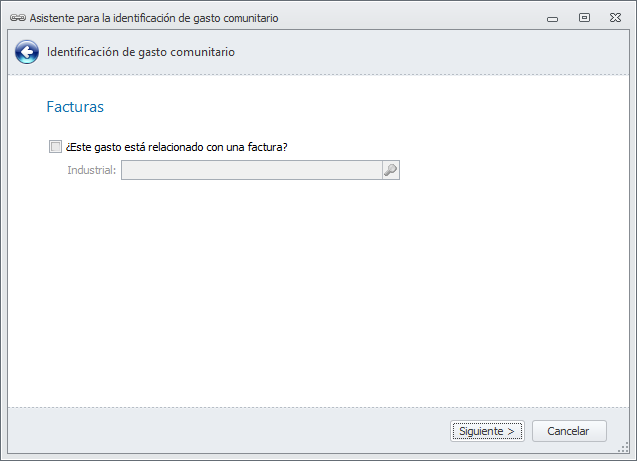The image size is (637, 461).
Task: Check '¿Este gasto está relacionado con una factura?'
Action: pos(55,147)
